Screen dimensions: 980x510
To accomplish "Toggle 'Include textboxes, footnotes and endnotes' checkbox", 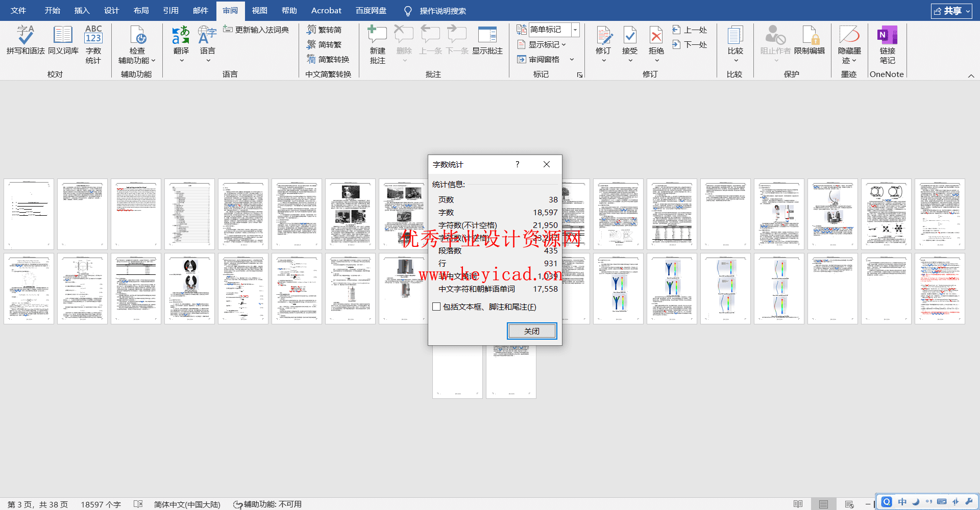I will click(436, 307).
